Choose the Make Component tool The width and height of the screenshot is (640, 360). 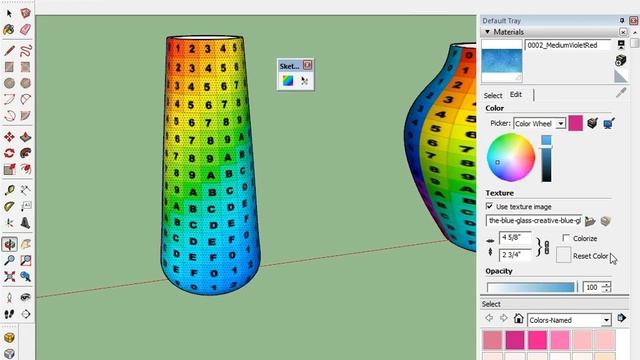point(25,13)
